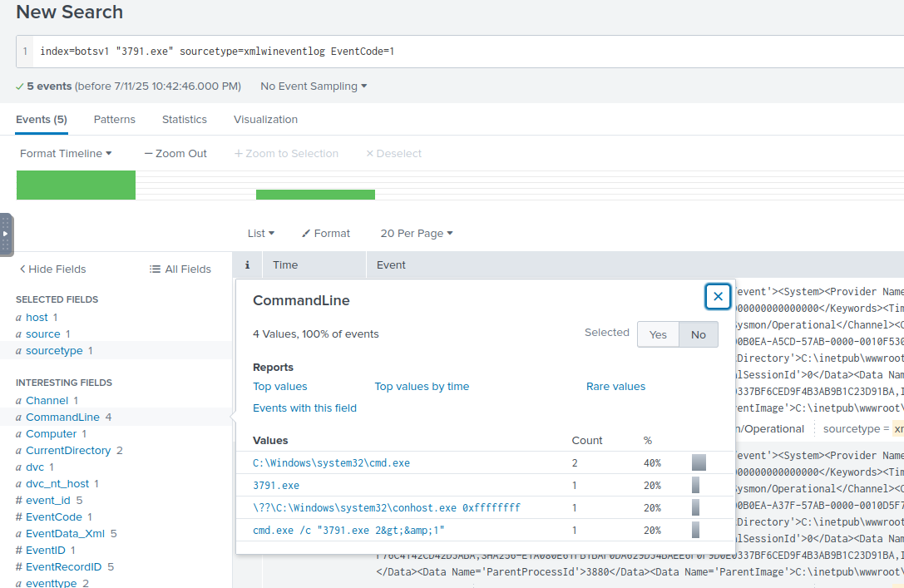This screenshot has height=588, width=904.
Task: Expand the left sidebar handle
Action: click(6, 234)
